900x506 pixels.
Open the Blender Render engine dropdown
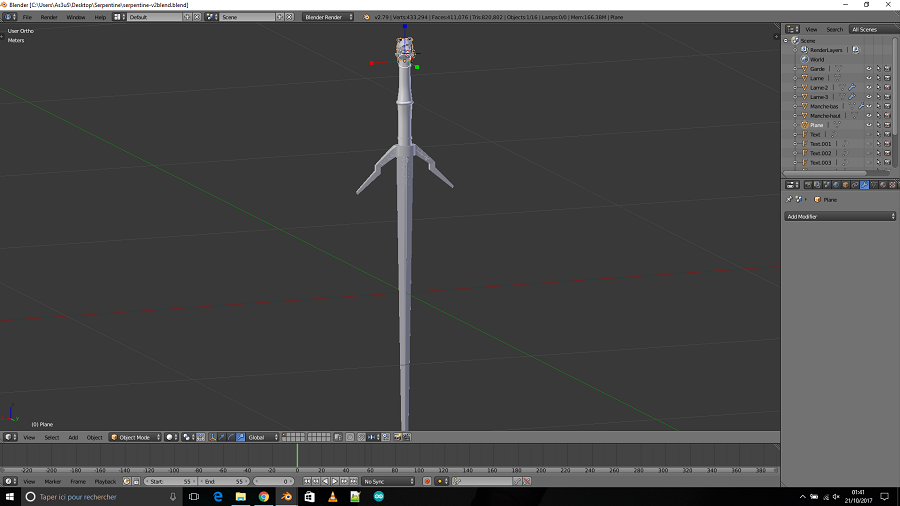coord(329,17)
